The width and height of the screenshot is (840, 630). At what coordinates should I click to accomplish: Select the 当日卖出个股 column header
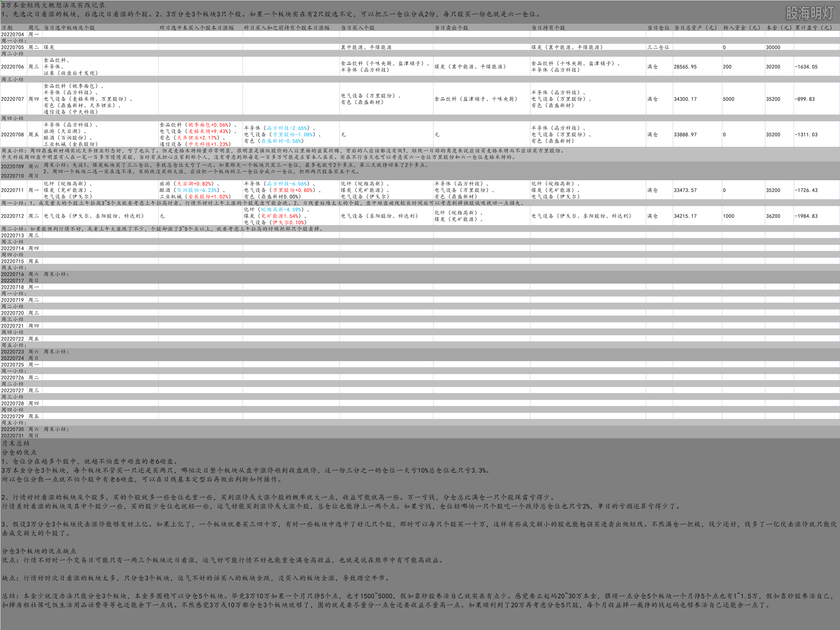451,28
